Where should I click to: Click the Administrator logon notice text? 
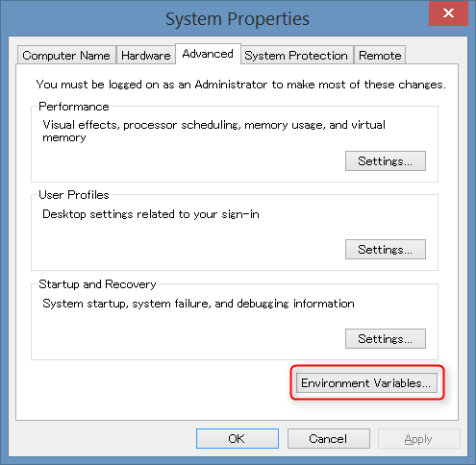pos(240,85)
